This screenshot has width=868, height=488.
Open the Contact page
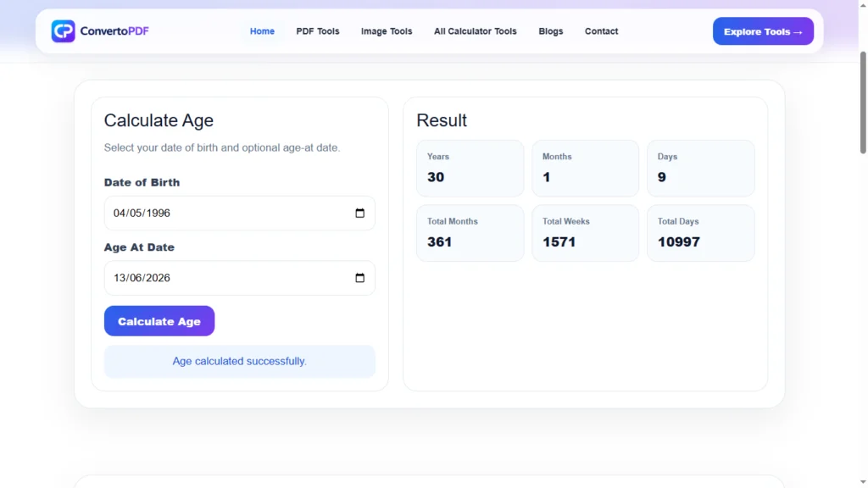coord(601,31)
